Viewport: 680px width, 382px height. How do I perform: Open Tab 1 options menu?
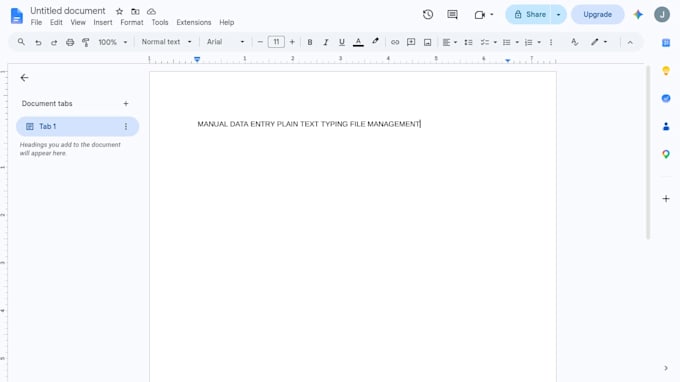click(x=126, y=126)
